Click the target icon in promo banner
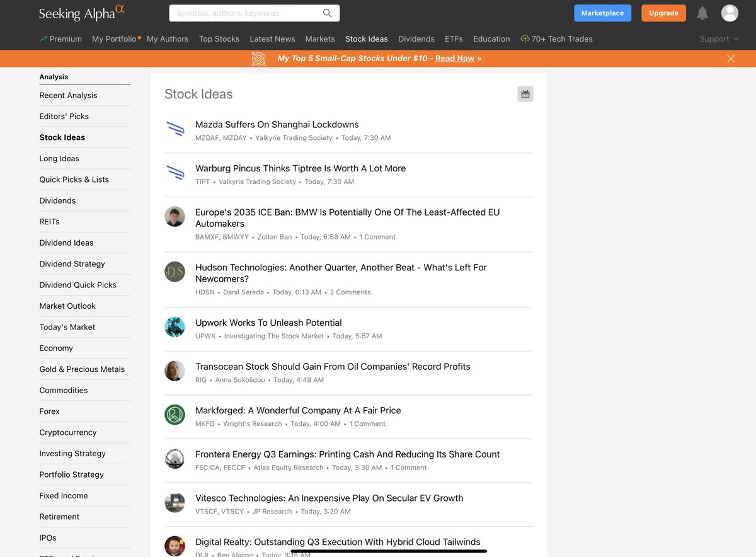756x557 pixels. pyautogui.click(x=258, y=59)
